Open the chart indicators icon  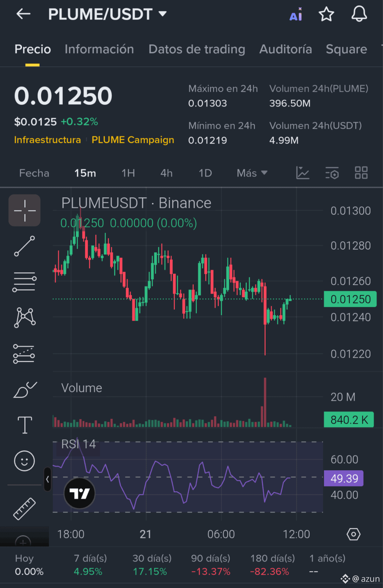point(302,173)
